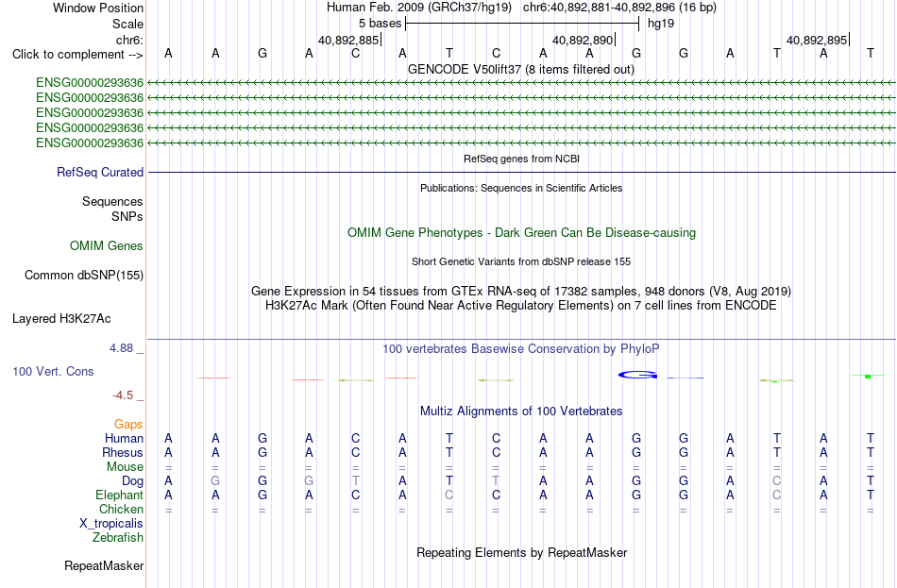This screenshot has width=897, height=588.
Task: Click the Window Position label
Action: click(x=98, y=8)
